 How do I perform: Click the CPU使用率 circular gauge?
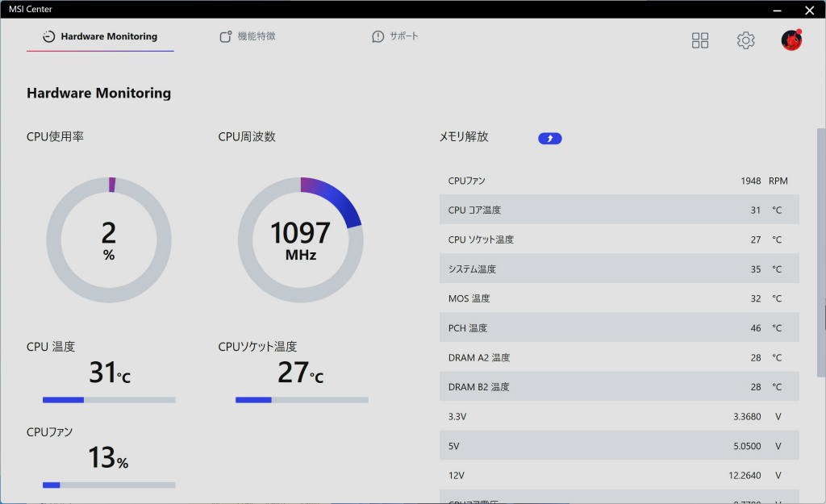click(x=109, y=240)
